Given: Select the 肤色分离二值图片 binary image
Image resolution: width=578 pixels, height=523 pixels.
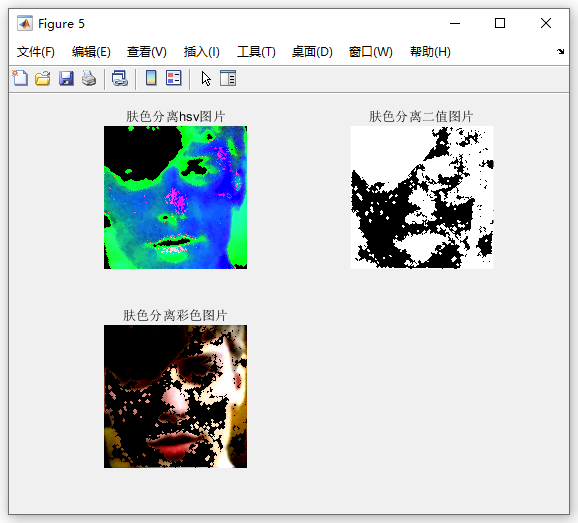Looking at the screenshot, I should [x=422, y=198].
